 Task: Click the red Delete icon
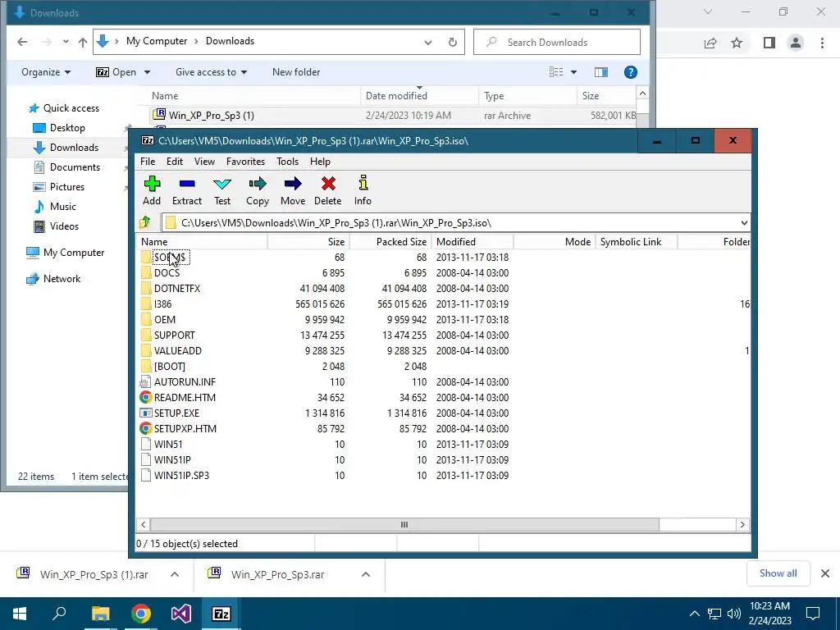[x=328, y=185]
